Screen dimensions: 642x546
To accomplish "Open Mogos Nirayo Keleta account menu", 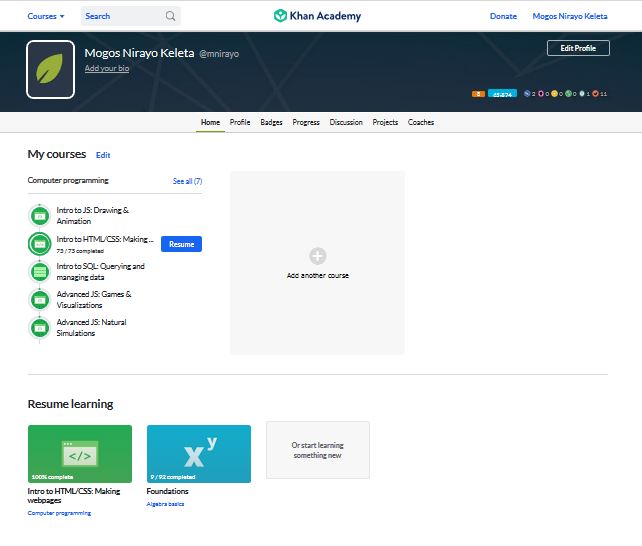I will pos(570,16).
